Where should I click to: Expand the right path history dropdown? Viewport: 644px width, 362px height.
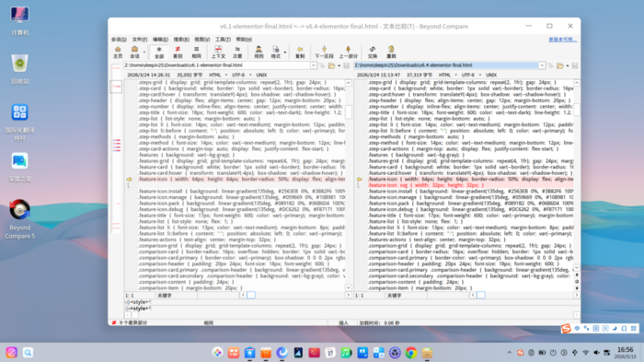[x=542, y=65]
